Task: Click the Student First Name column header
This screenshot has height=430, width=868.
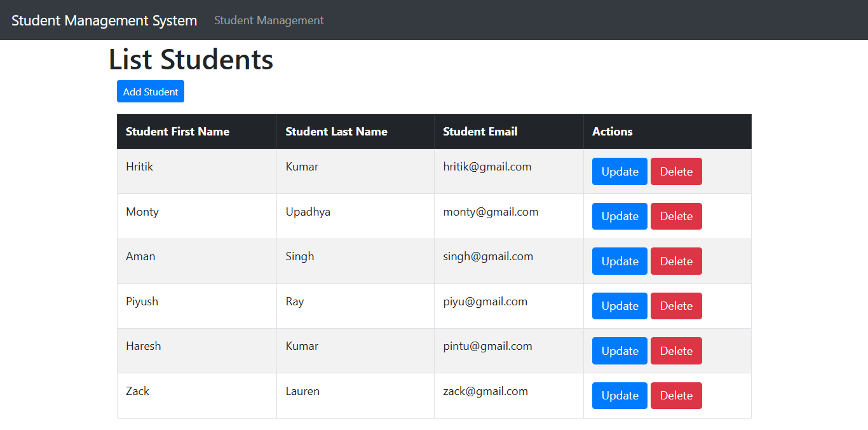Action: pos(177,131)
